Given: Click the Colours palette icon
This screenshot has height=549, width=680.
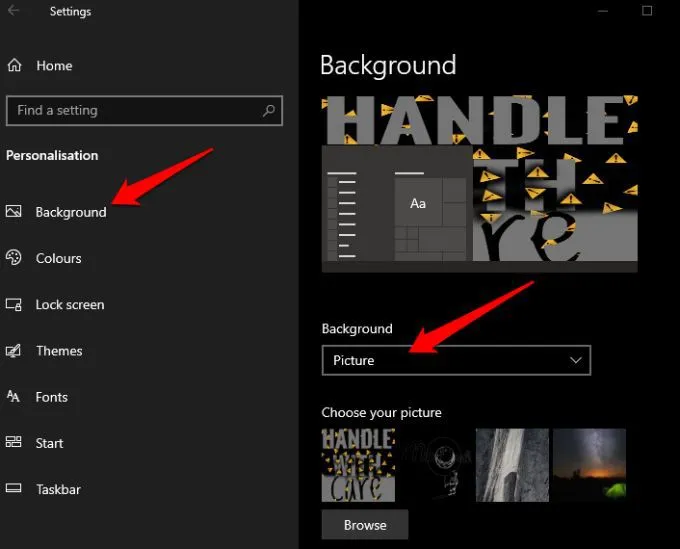Looking at the screenshot, I should tap(13, 257).
